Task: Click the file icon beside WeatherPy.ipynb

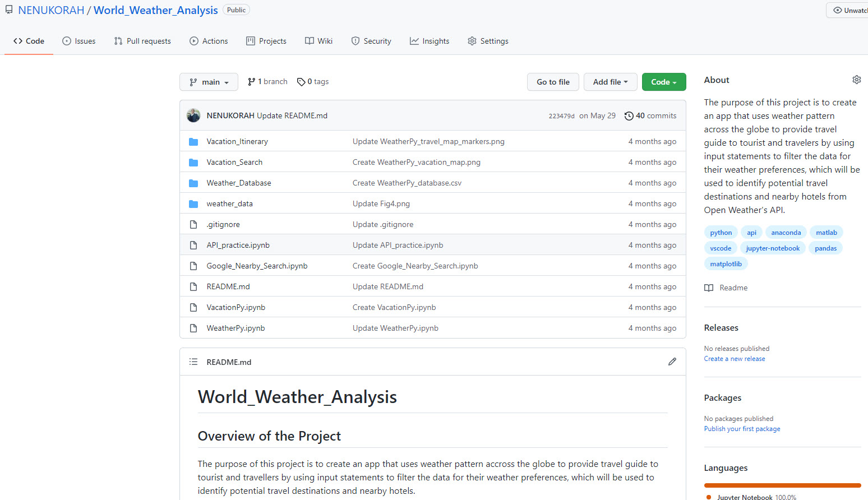Action: point(193,328)
